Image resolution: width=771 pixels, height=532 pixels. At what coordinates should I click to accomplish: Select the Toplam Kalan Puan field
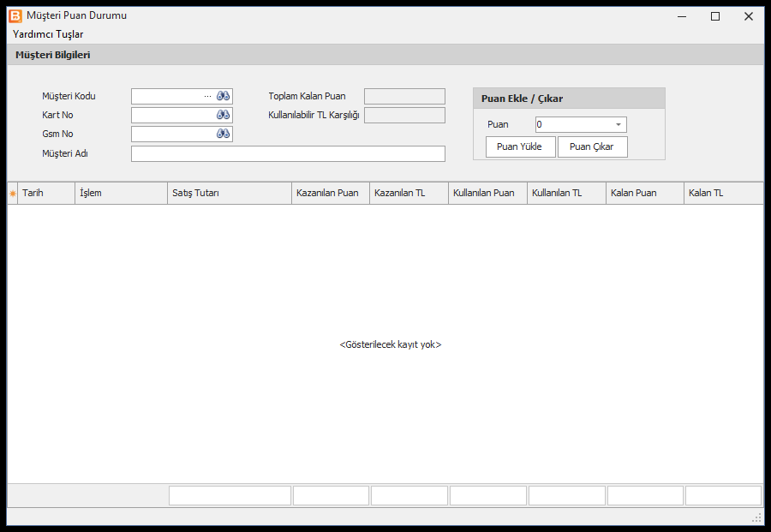tap(404, 96)
